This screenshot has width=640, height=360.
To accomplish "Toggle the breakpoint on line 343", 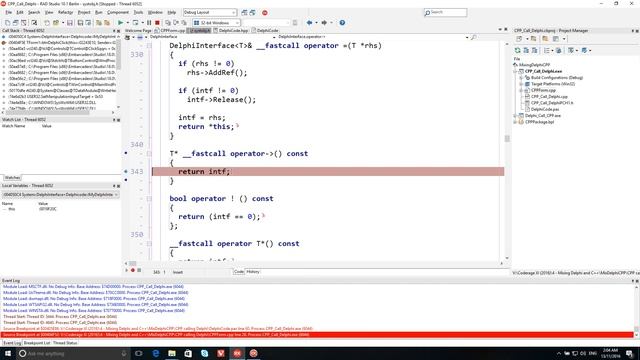I will pyautogui.click(x=126, y=171).
